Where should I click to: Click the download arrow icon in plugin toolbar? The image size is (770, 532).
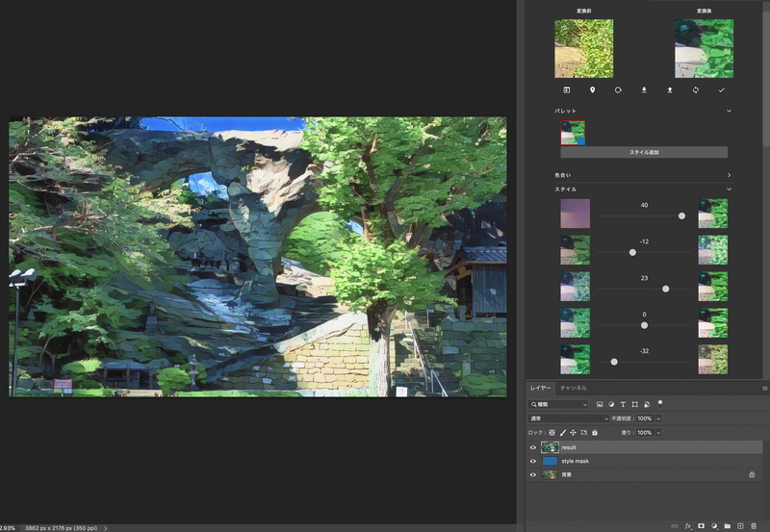[644, 89]
